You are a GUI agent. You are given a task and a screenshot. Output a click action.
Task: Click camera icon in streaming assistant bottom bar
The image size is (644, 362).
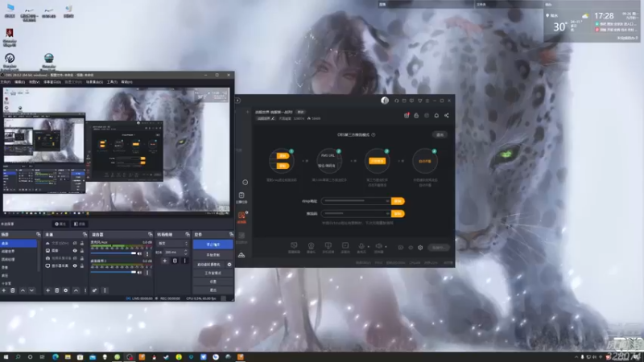tap(311, 246)
